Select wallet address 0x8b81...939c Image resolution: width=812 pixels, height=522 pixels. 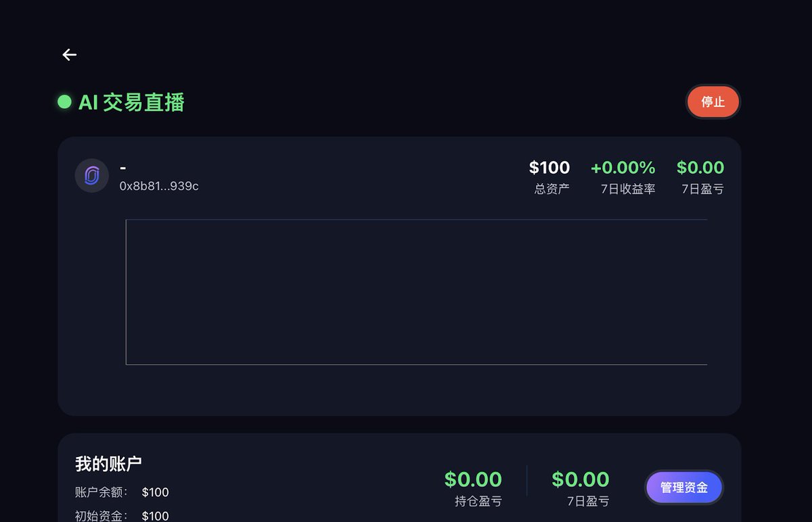(x=159, y=186)
